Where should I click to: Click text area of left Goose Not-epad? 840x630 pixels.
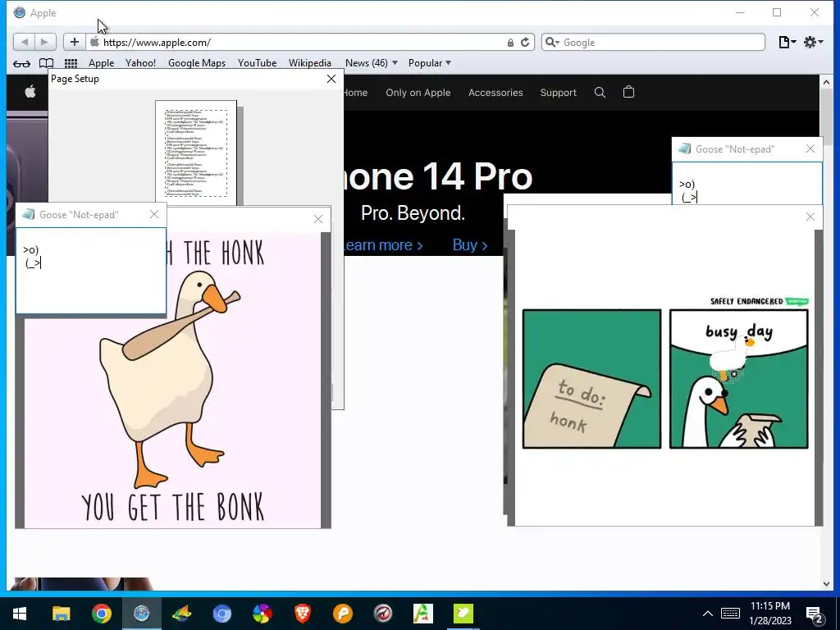[x=91, y=271]
